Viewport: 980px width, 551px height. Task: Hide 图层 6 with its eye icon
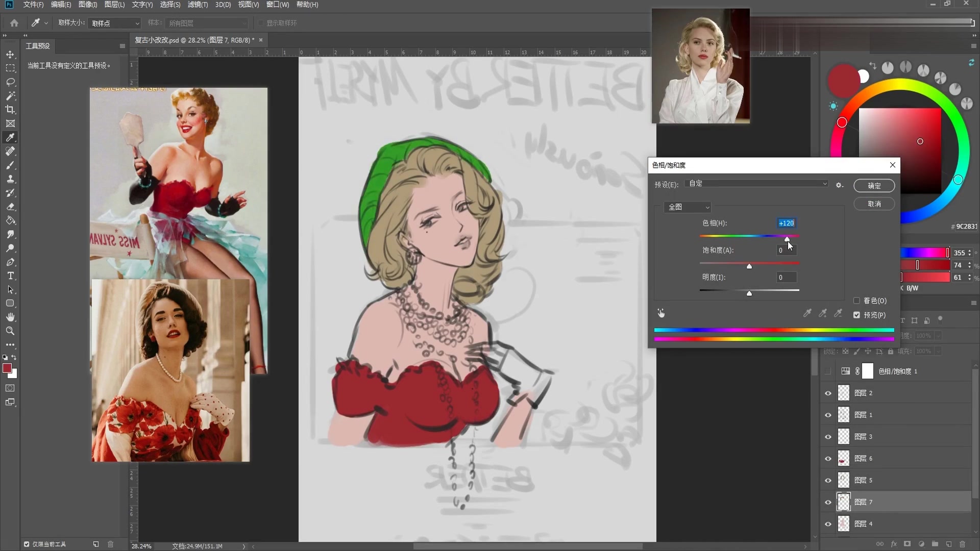click(828, 459)
